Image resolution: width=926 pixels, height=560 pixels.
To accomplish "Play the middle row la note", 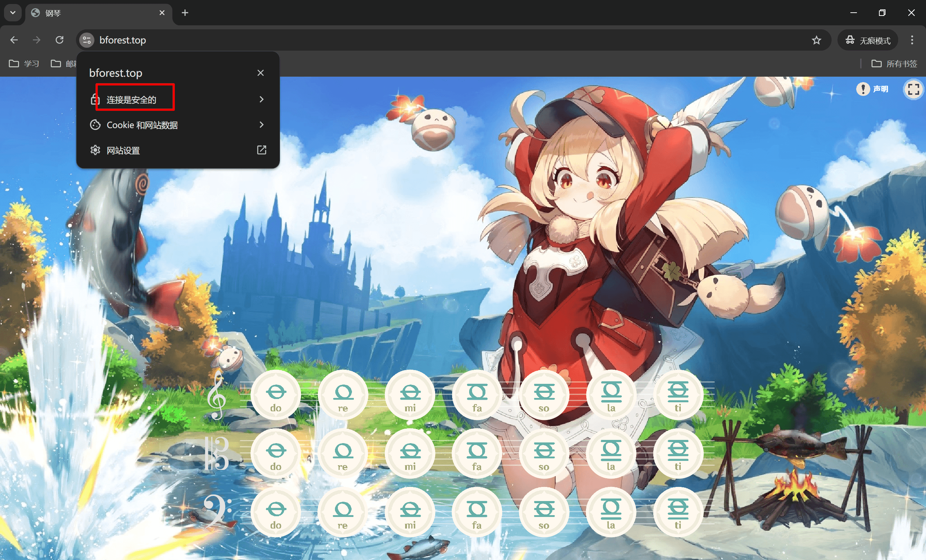I will [611, 453].
